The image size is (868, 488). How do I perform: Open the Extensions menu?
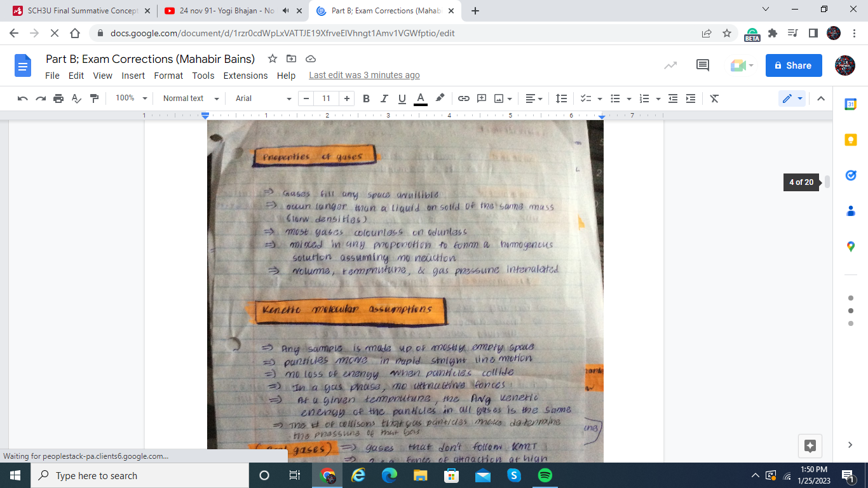tap(245, 76)
